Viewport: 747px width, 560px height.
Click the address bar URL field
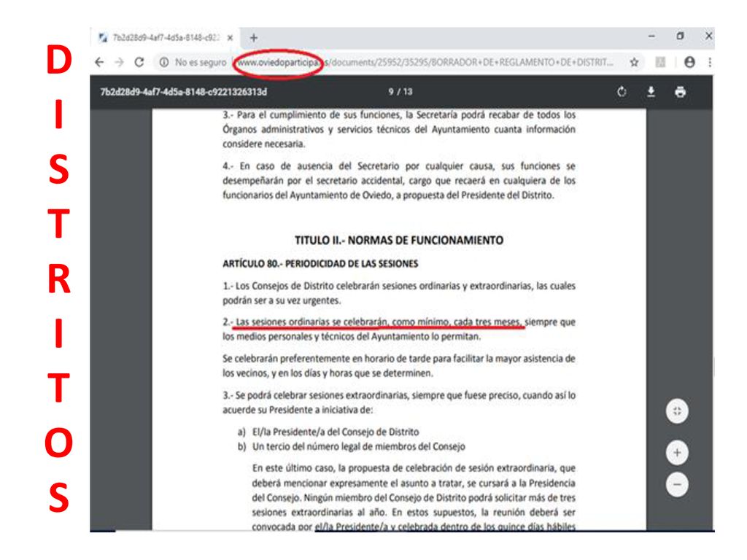(425, 63)
